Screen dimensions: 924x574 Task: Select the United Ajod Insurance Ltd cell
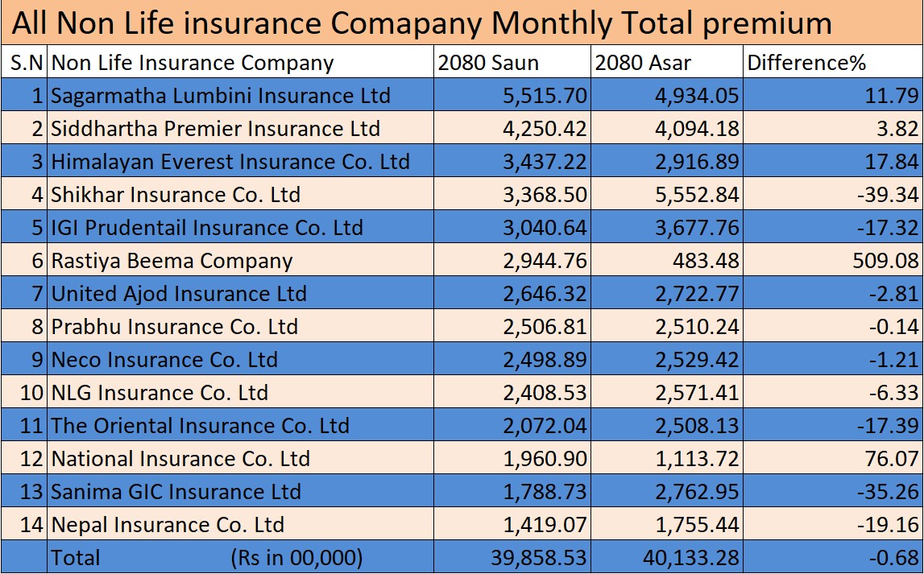(179, 294)
